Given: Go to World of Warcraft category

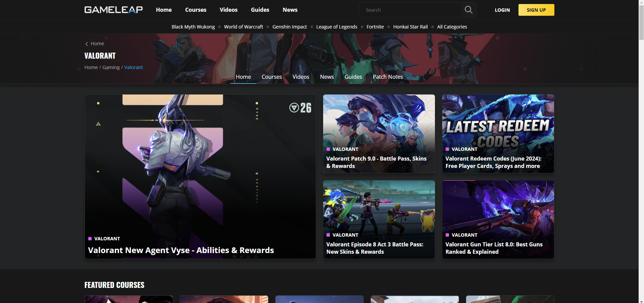Looking at the screenshot, I should click(243, 27).
